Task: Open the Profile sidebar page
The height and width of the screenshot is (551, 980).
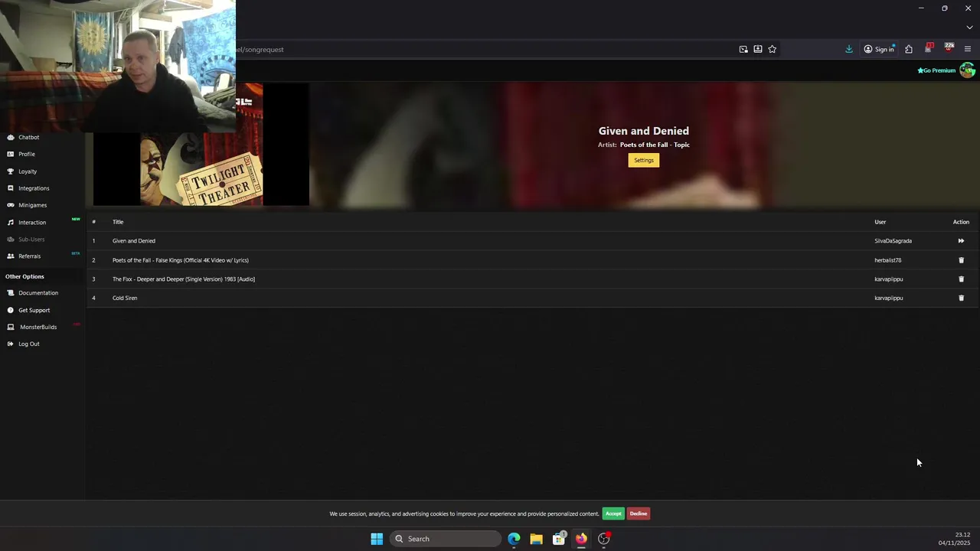Action: pos(27,155)
